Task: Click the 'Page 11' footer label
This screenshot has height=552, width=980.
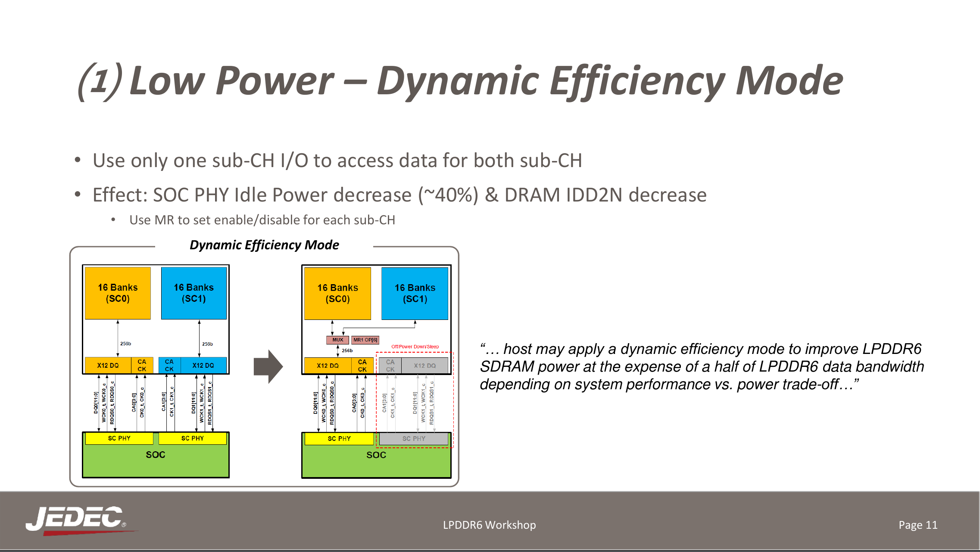Action: 918,525
